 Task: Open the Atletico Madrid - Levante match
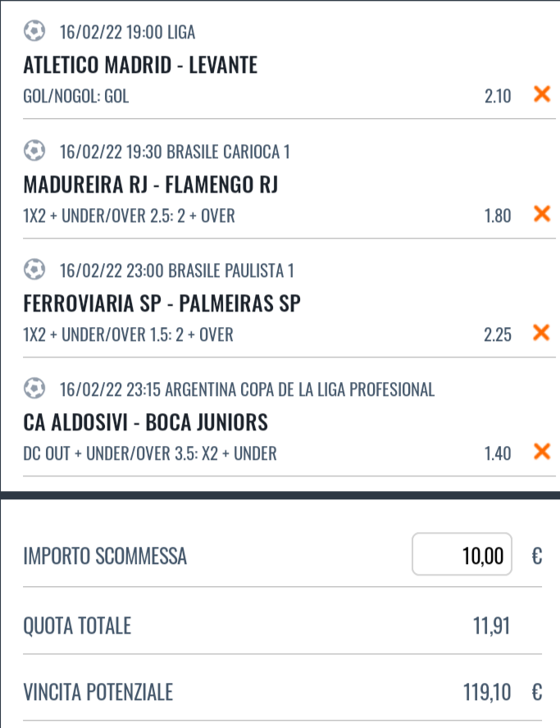coord(140,65)
